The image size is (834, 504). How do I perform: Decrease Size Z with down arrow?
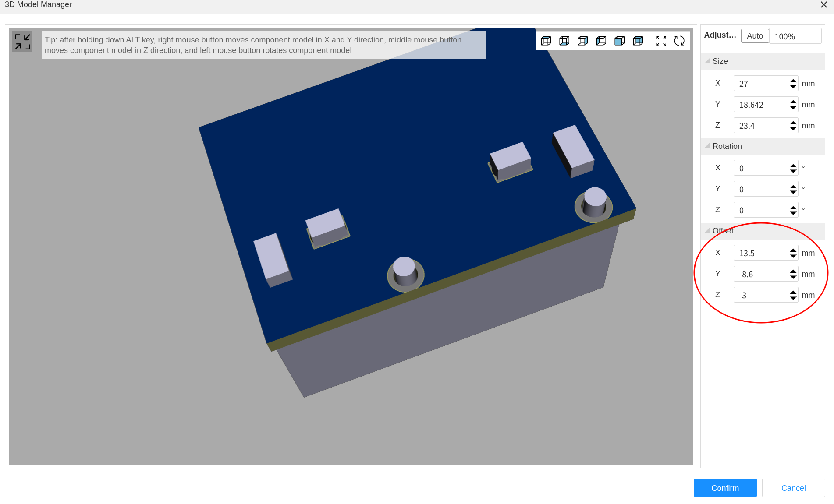tap(793, 129)
